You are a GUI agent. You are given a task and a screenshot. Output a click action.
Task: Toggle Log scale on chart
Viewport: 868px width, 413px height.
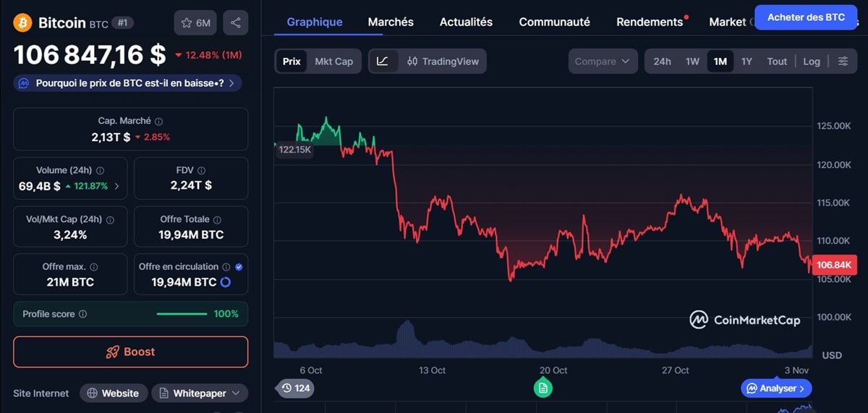click(812, 61)
